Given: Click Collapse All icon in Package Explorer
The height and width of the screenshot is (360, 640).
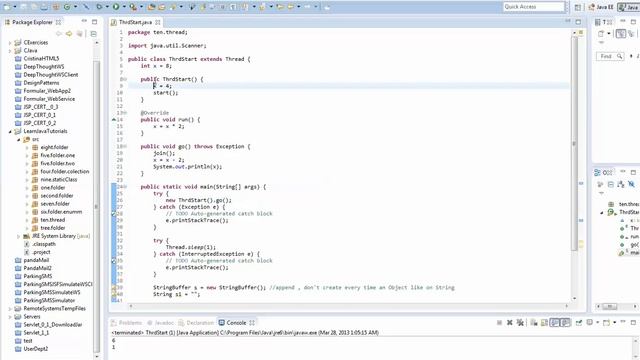Looking at the screenshot, I should tap(93, 34).
